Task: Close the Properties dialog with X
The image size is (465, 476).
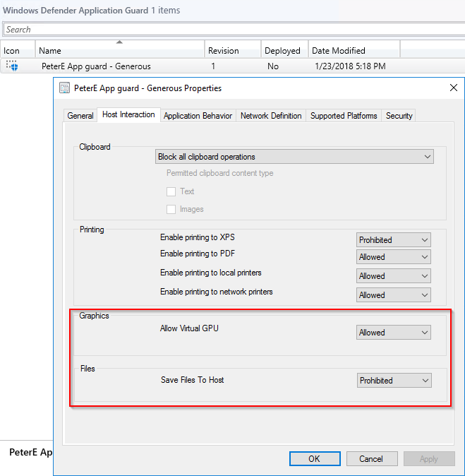Action: coord(453,88)
